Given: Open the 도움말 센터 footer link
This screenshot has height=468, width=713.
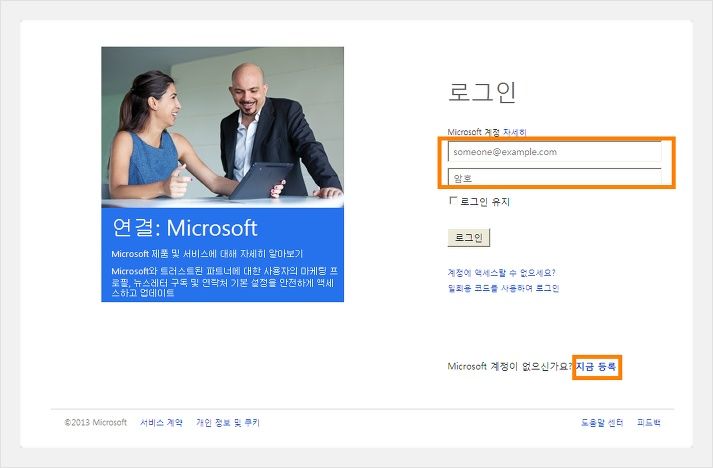Looking at the screenshot, I should 602,423.
